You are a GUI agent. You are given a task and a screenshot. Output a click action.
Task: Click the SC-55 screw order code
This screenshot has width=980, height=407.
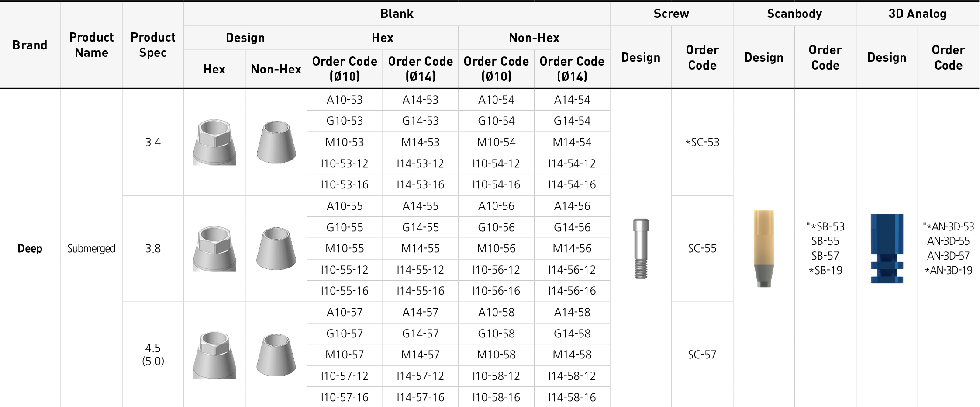coord(702,248)
